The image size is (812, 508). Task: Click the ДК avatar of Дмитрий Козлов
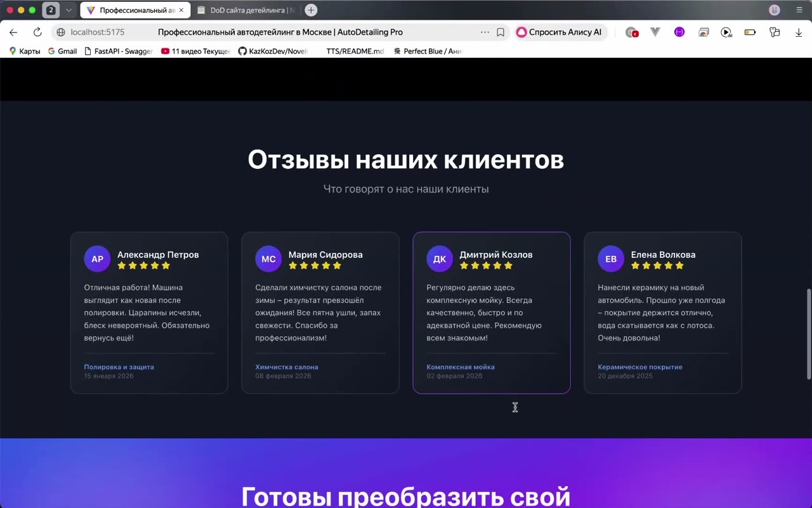click(440, 259)
